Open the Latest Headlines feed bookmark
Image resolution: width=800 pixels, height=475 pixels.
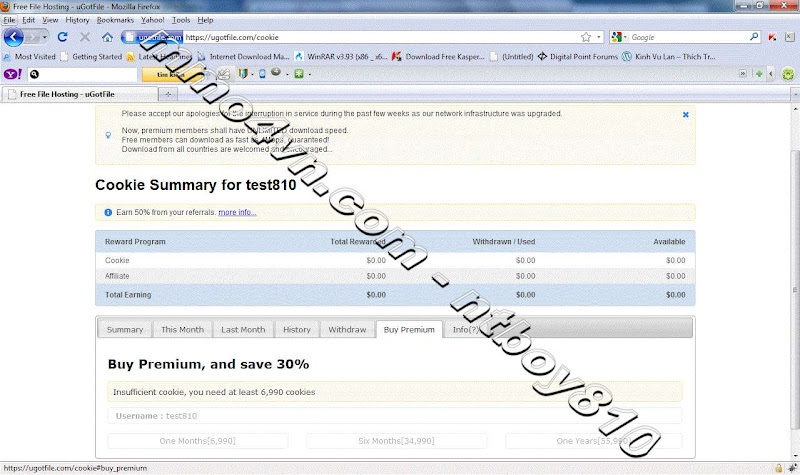(159, 57)
